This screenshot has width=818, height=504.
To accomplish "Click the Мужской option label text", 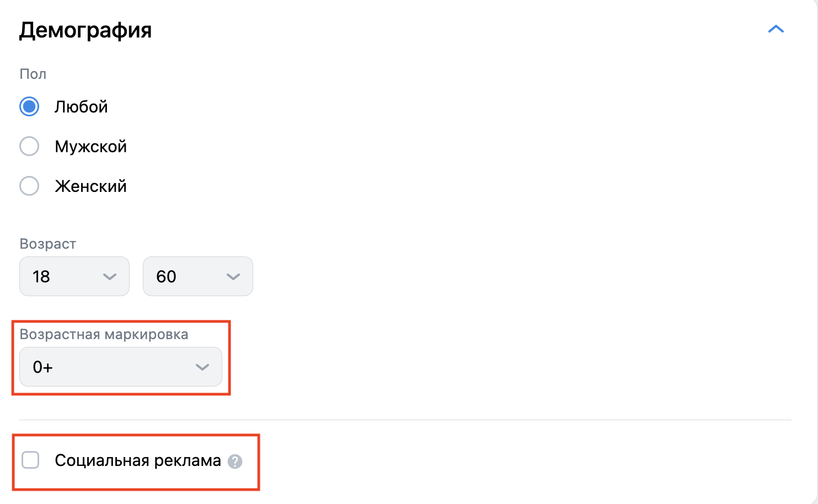I will [90, 147].
